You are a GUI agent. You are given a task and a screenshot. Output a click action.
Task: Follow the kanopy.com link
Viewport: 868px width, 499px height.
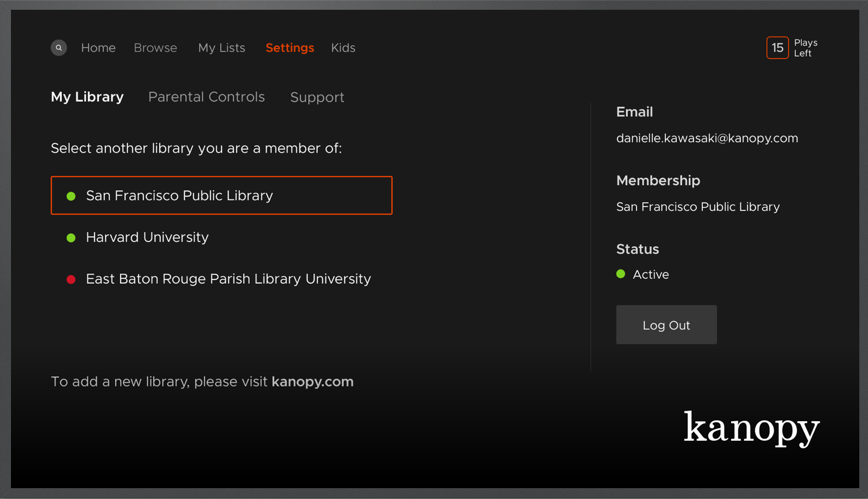point(312,382)
